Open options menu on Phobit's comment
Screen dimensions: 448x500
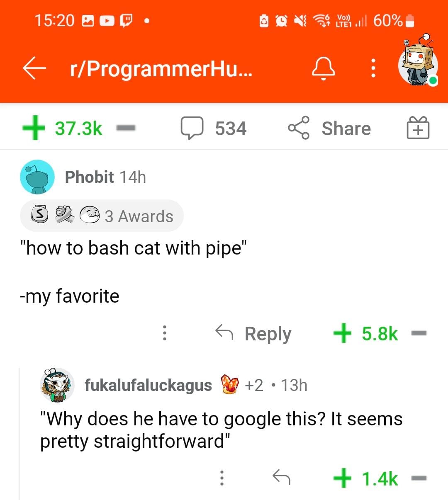click(x=165, y=333)
